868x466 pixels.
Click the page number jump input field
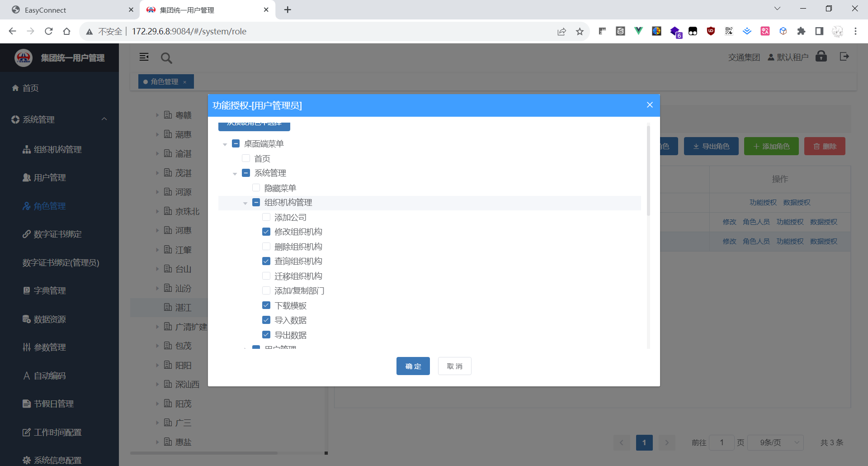[722, 442]
